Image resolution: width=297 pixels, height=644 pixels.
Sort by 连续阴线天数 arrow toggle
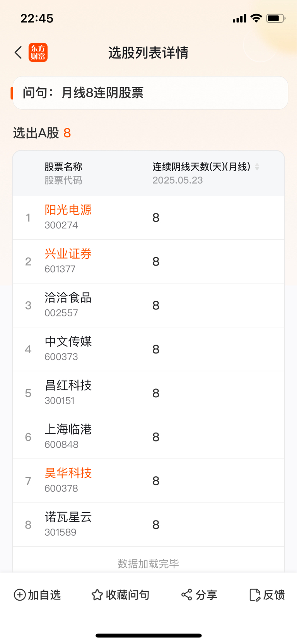[x=257, y=167]
